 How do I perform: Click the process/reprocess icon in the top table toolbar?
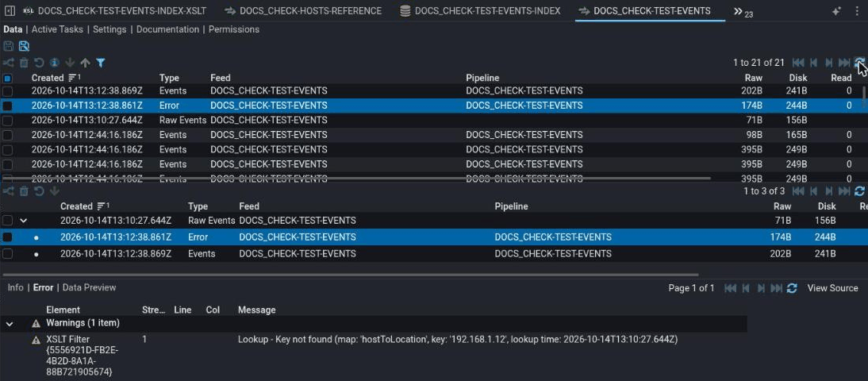8,63
